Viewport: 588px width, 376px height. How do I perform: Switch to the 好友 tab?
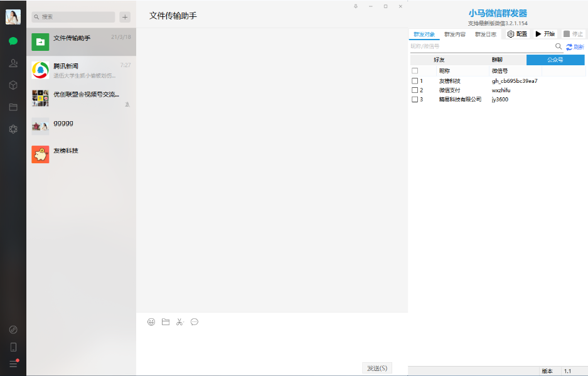[439, 60]
